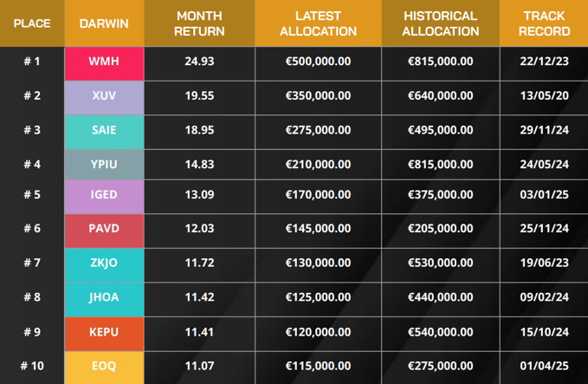Click the Latest Allocation column header
The width and height of the screenshot is (588, 384).
coord(318,23)
